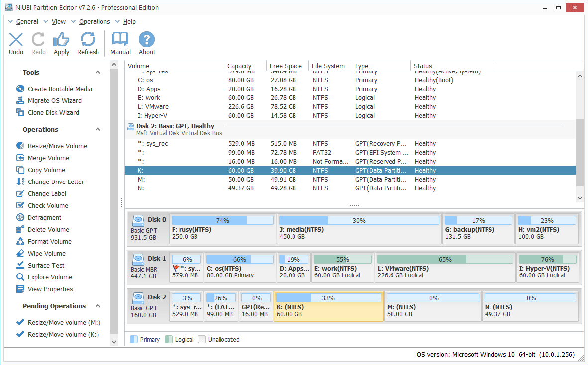This screenshot has width=588, height=365.
Task: Click the Undo toolbar icon
Action: (16, 40)
